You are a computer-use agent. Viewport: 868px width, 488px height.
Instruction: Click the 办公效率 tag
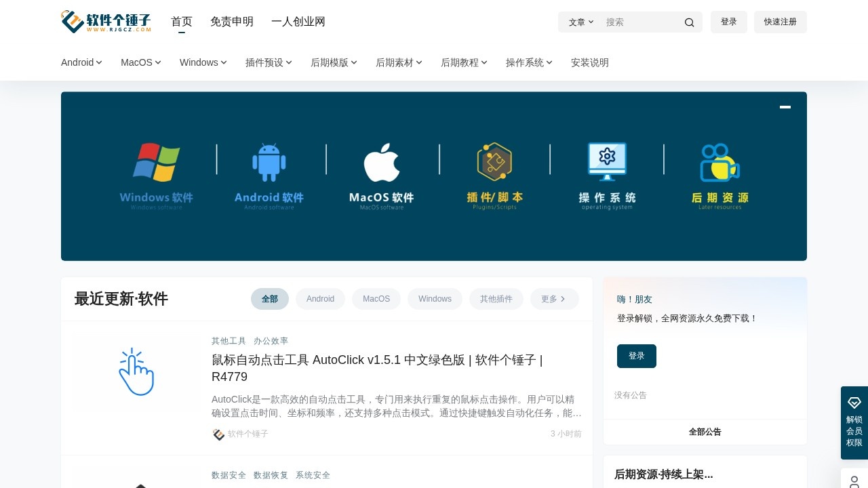[271, 341]
